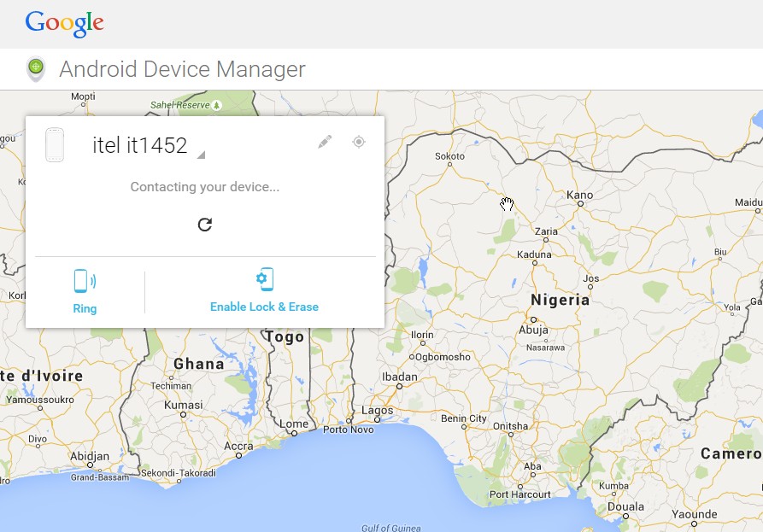Viewport: 763px width, 532px height.
Task: Click the Enable Lock & Erase link
Action: click(264, 308)
